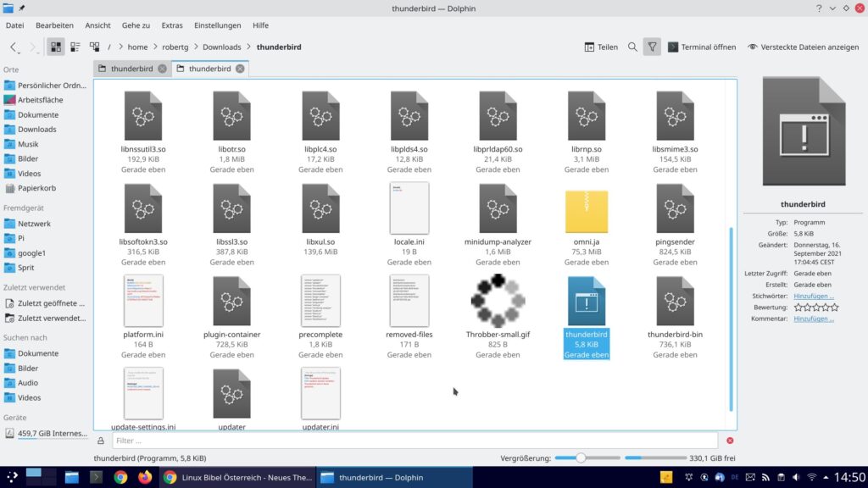Select the plugin-container file icon
The image size is (868, 488).
click(x=232, y=301)
